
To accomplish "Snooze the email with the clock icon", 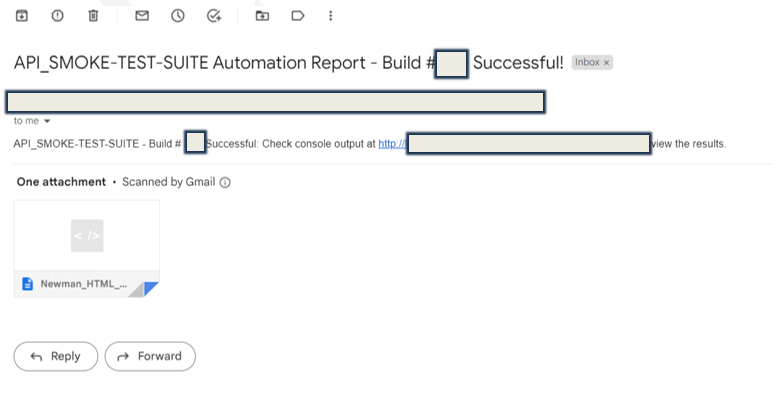I will pyautogui.click(x=178, y=16).
